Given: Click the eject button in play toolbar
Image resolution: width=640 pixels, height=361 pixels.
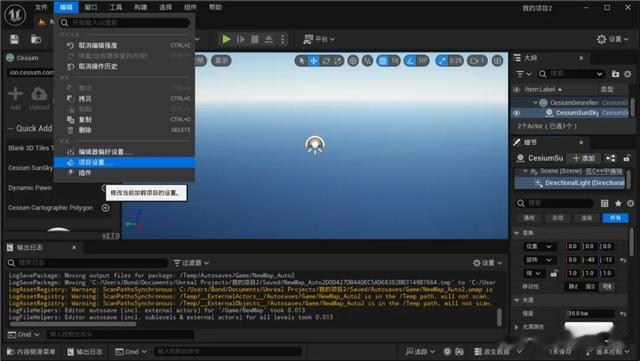Looking at the screenshot, I should coord(269,39).
